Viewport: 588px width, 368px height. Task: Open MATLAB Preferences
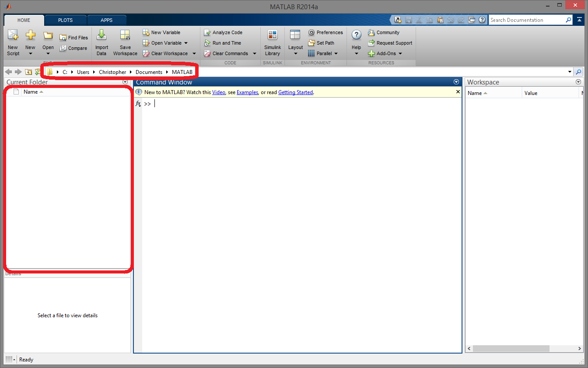pyautogui.click(x=325, y=32)
